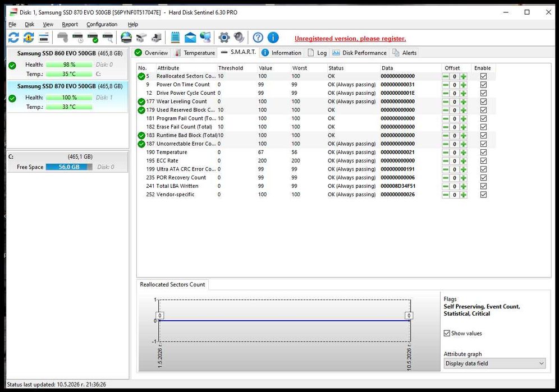559x392 pixels.
Task: Click the Worst column header
Action: pos(309,68)
